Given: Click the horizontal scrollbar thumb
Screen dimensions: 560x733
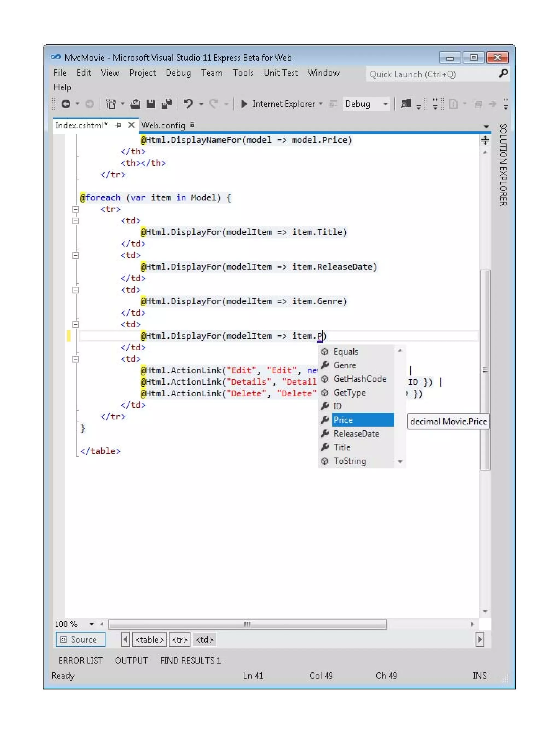Looking at the screenshot, I should click(x=247, y=624).
